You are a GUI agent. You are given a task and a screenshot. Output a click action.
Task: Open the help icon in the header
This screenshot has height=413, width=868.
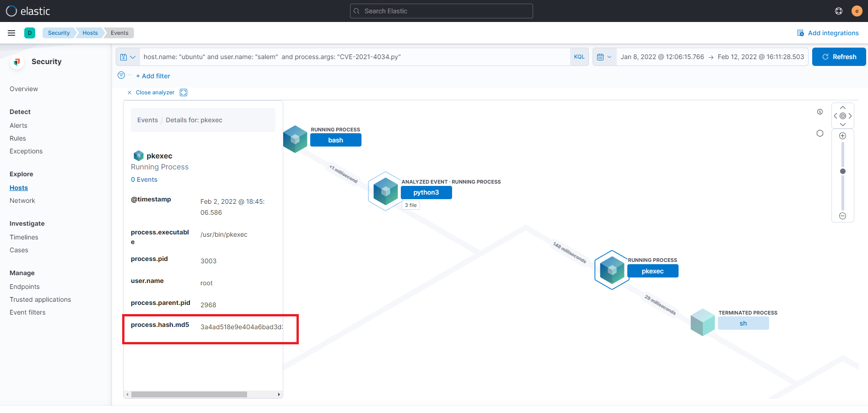(838, 11)
